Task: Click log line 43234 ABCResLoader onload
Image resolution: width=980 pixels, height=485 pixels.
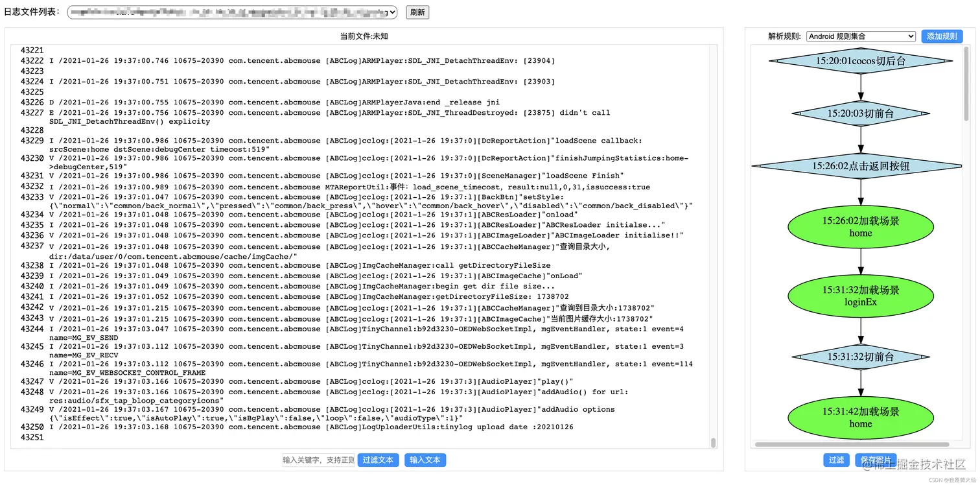Action: pyautogui.click(x=312, y=215)
